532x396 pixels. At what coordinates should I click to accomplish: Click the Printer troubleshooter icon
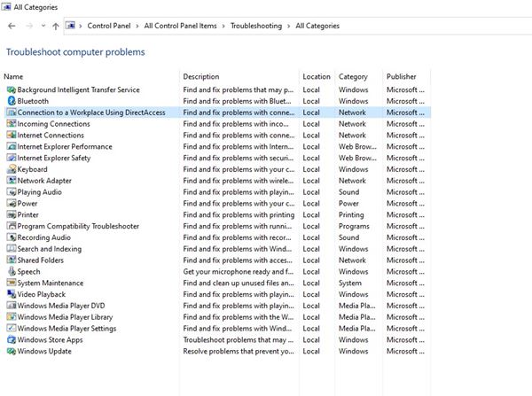[11, 215]
